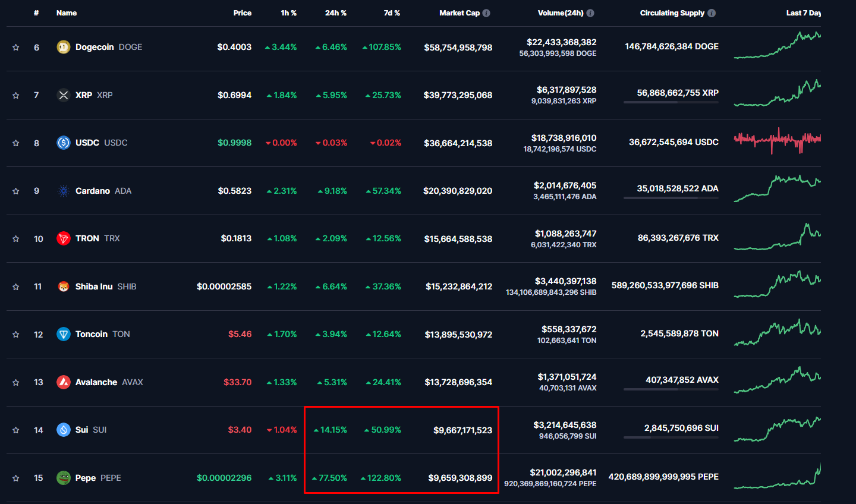Click the Volume(24h) info icon

(x=590, y=13)
